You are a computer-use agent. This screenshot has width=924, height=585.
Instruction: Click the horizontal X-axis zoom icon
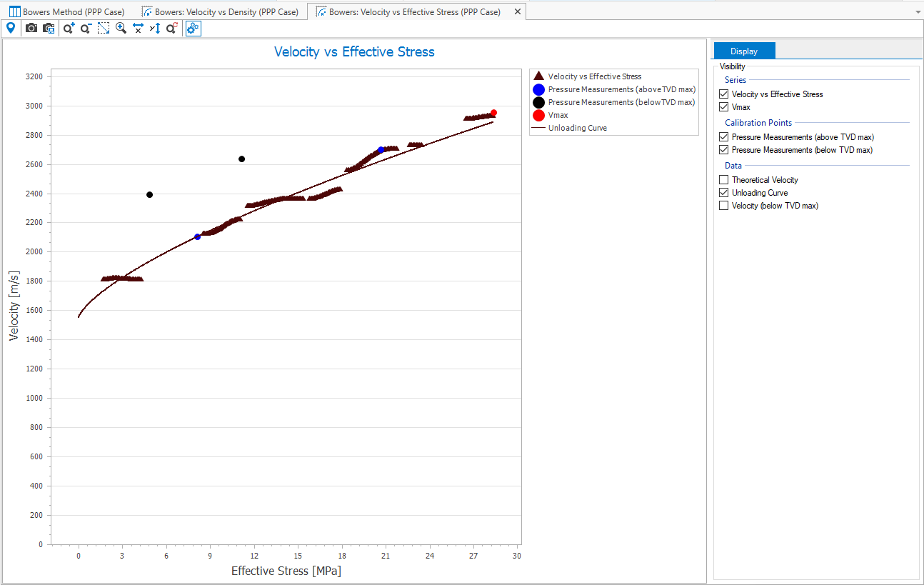click(138, 28)
